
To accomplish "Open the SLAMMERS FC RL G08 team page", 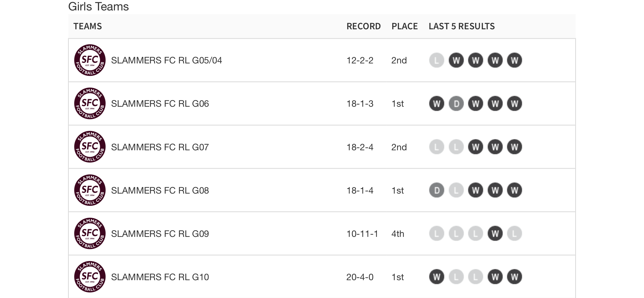I will pyautogui.click(x=160, y=190).
